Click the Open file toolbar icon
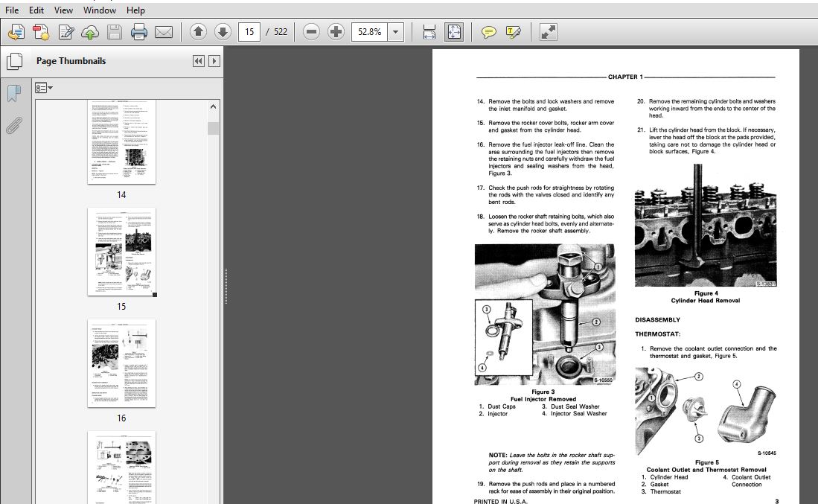This screenshot has width=818, height=504. pyautogui.click(x=16, y=32)
